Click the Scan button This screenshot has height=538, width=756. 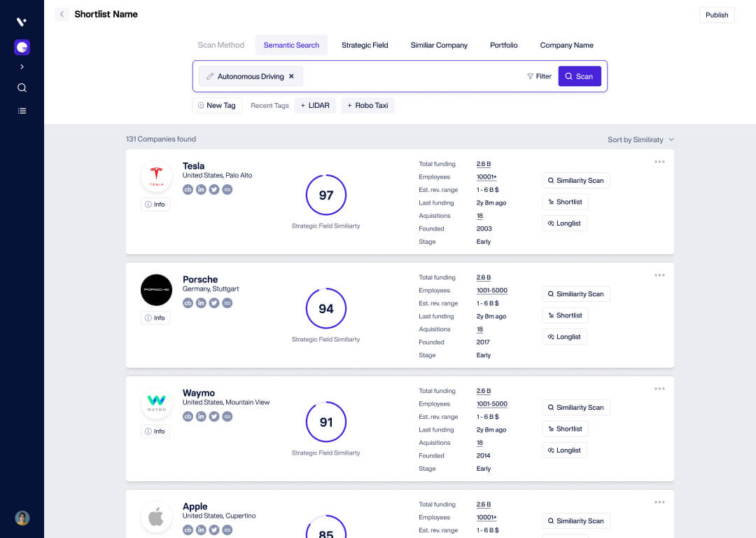[580, 76]
